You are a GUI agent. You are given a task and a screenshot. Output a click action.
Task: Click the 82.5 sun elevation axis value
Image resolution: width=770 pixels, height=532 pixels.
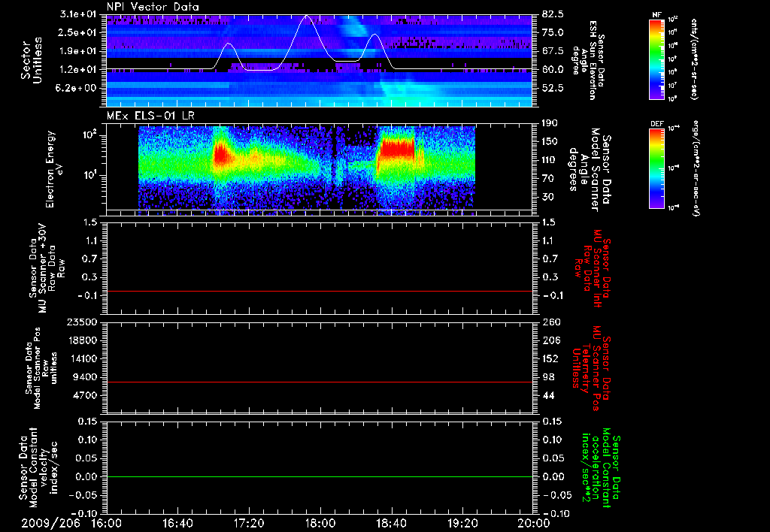tap(553, 14)
